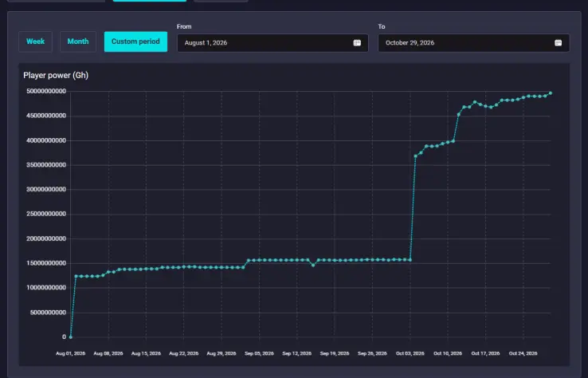Viewport: 588px width, 378px height.
Task: Click the Aug 22, 2026 x-axis label
Action: 184,353
